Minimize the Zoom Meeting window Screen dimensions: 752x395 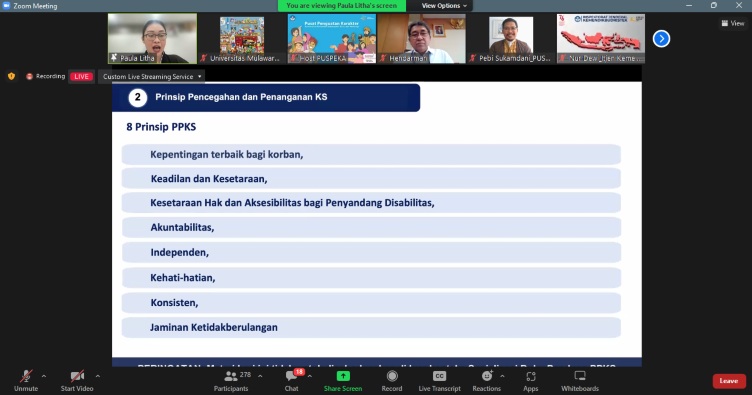point(689,5)
